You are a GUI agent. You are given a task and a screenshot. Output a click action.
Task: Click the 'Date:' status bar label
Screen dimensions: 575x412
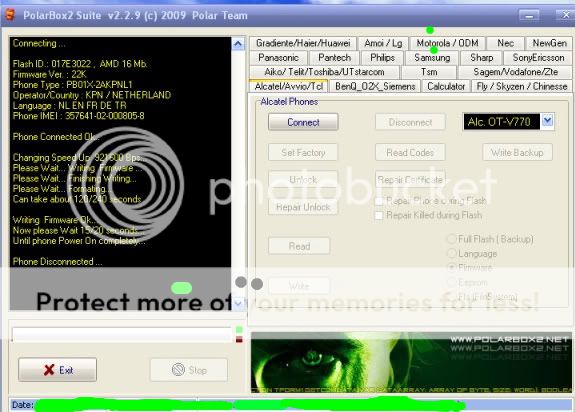(x=23, y=405)
